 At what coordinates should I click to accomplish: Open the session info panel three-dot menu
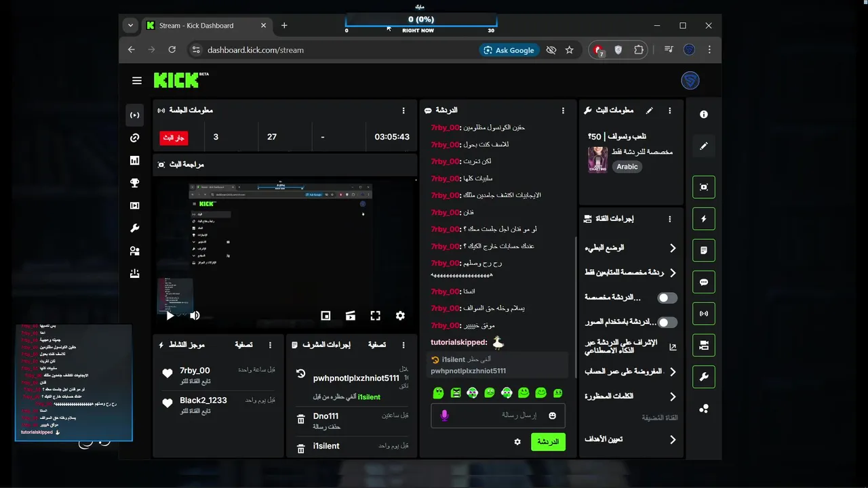[x=403, y=110]
